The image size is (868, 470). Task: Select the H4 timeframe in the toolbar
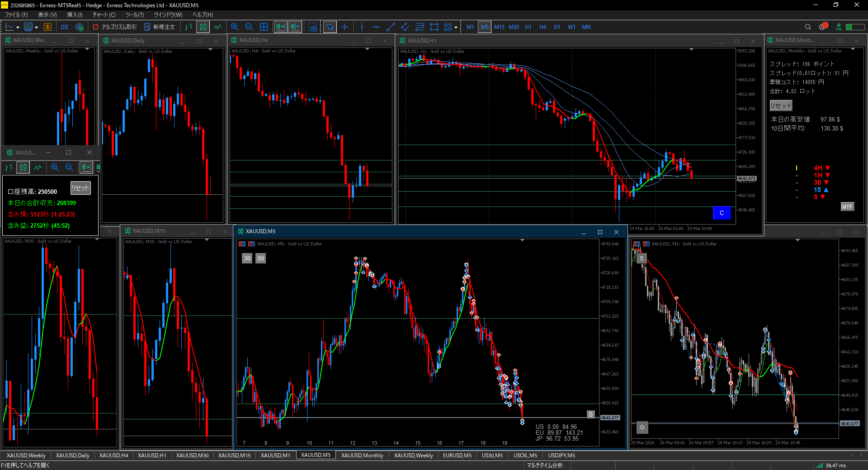(542, 27)
